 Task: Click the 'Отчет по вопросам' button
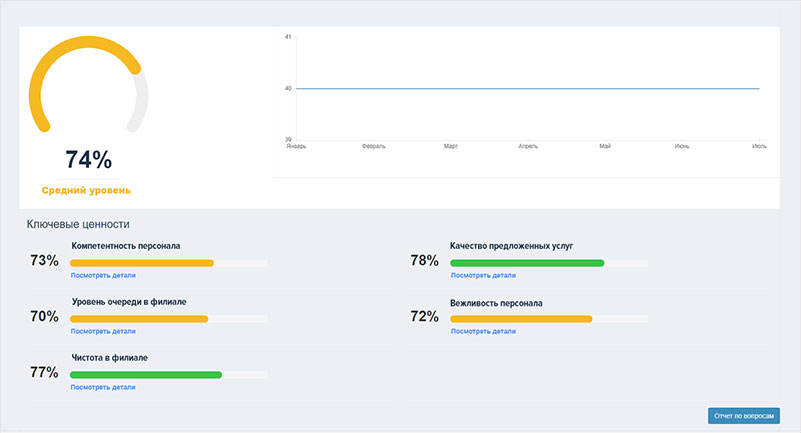coord(742,414)
